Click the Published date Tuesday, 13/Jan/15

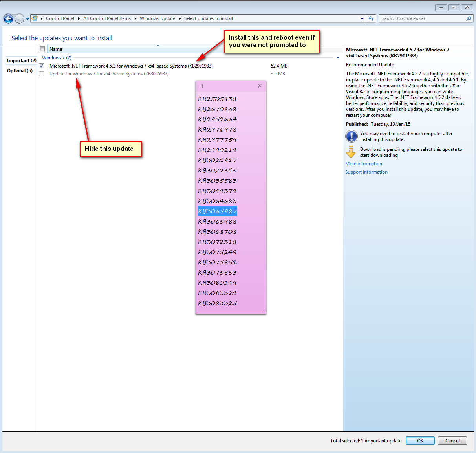391,124
